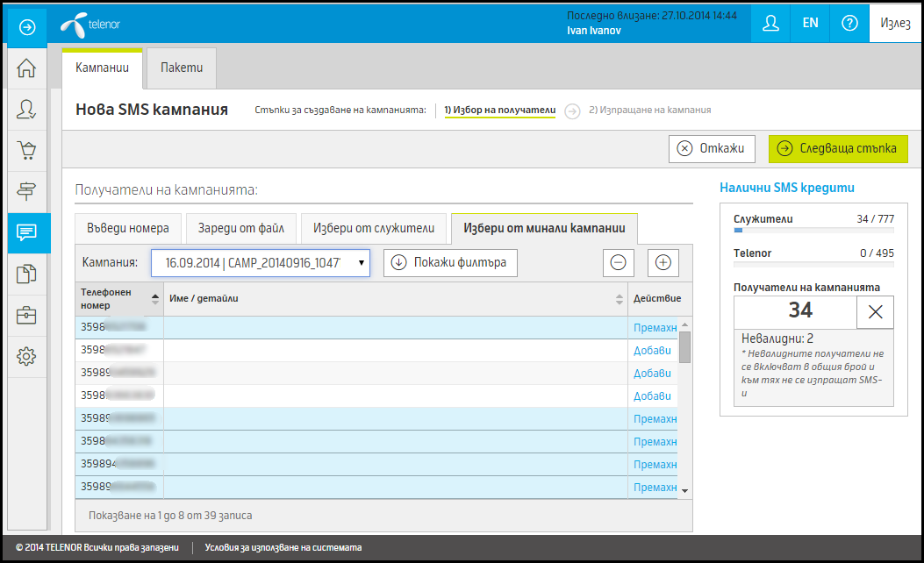Click Служители credits progress bar
The image size is (924, 563).
point(813,231)
